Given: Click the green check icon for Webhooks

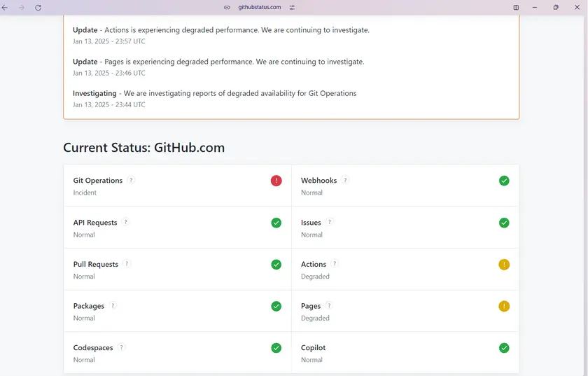Looking at the screenshot, I should (x=504, y=181).
